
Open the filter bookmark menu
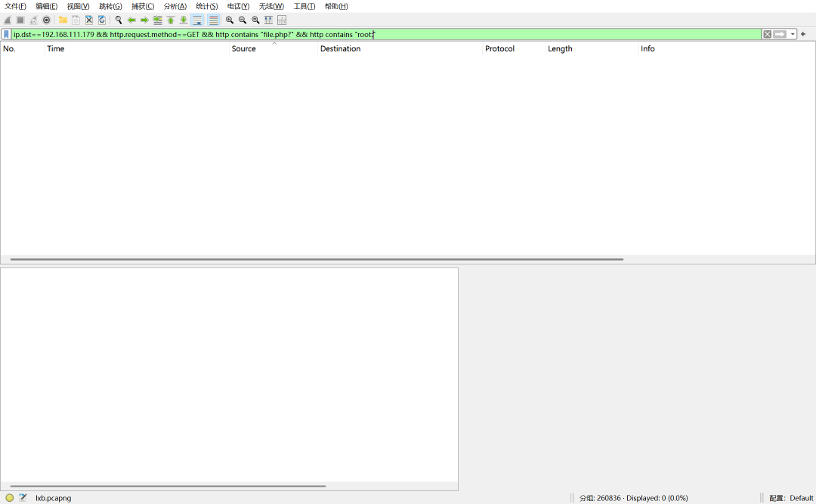click(x=6, y=34)
